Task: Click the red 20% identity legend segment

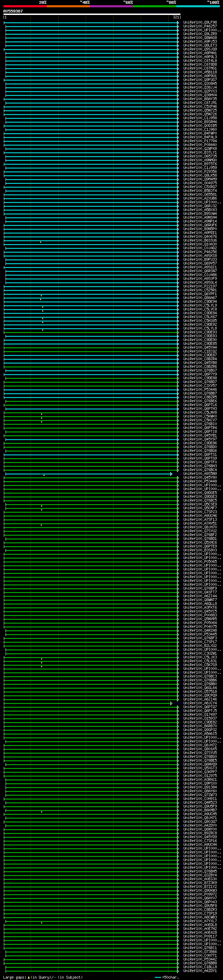Action: click(25, 7)
